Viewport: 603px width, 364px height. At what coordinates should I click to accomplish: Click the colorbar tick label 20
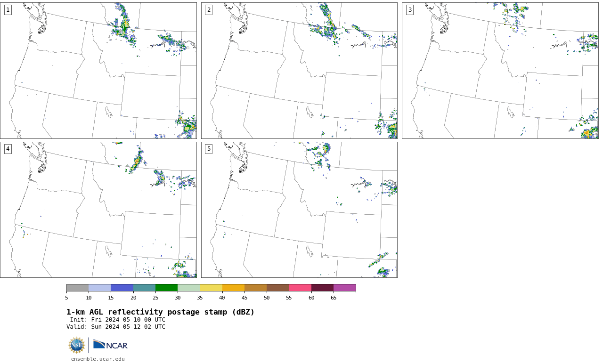pyautogui.click(x=133, y=298)
